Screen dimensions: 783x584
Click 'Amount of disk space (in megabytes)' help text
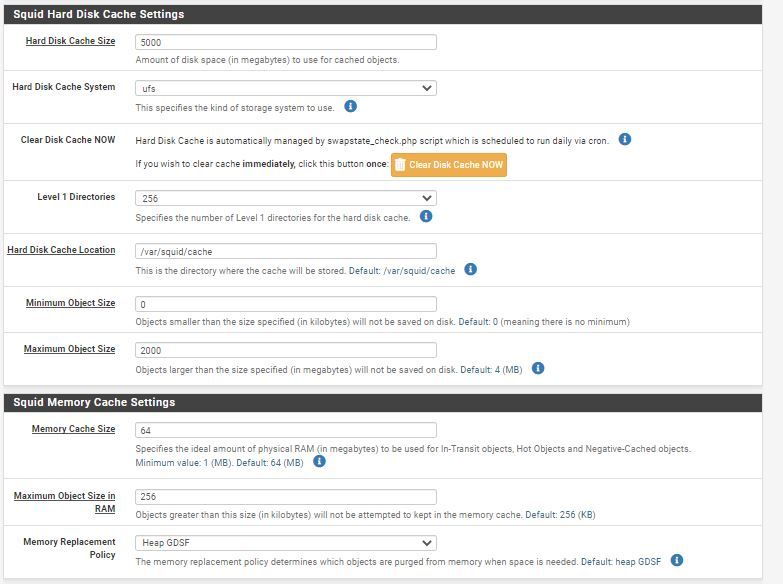pyautogui.click(x=267, y=60)
